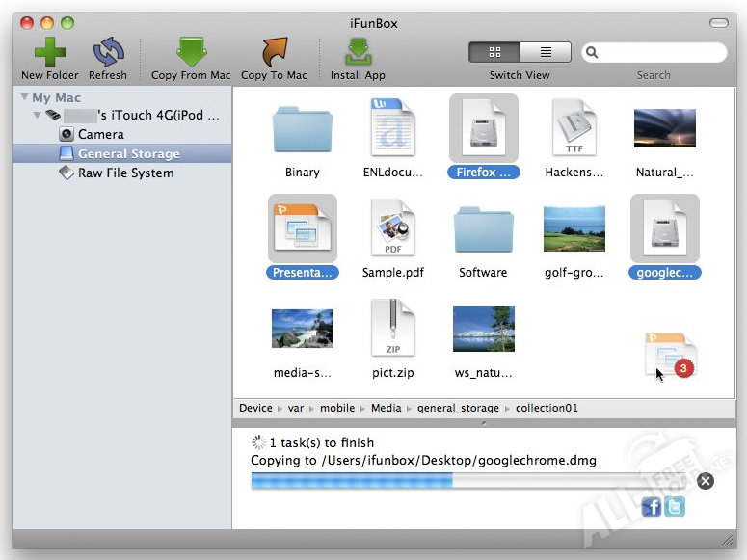
Task: Open the Twitter share icon
Action: point(675,506)
